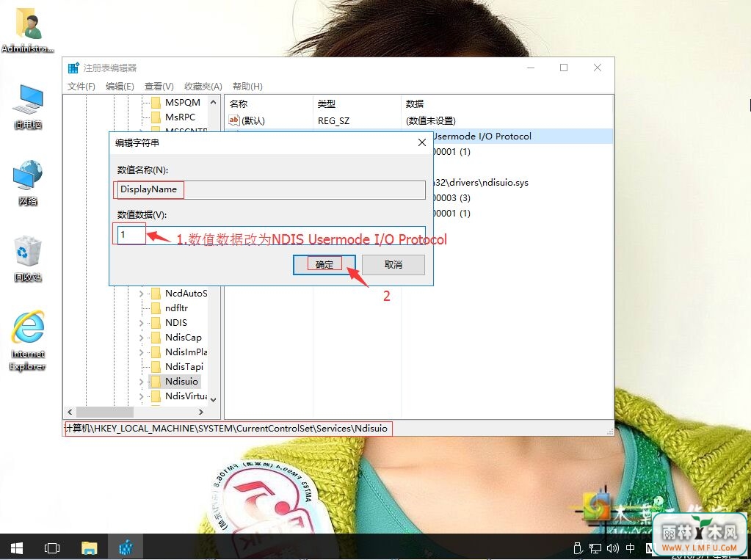Select the Registry Editor taskbar icon
The image size is (751, 560).
126,548
